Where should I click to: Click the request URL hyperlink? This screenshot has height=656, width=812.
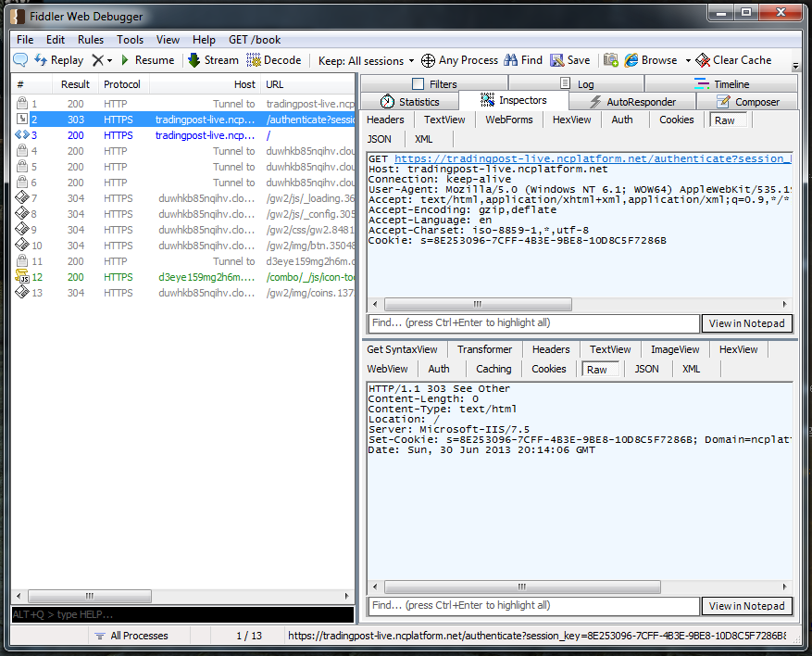point(593,159)
